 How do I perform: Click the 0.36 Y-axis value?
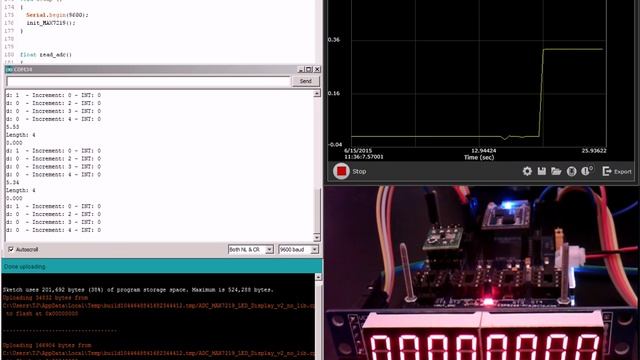click(x=333, y=40)
